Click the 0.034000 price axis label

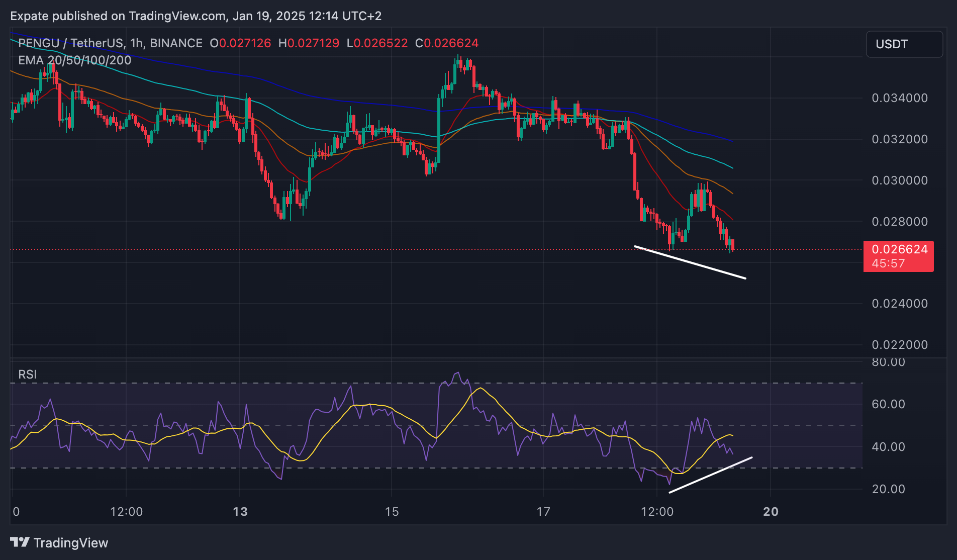pos(900,98)
